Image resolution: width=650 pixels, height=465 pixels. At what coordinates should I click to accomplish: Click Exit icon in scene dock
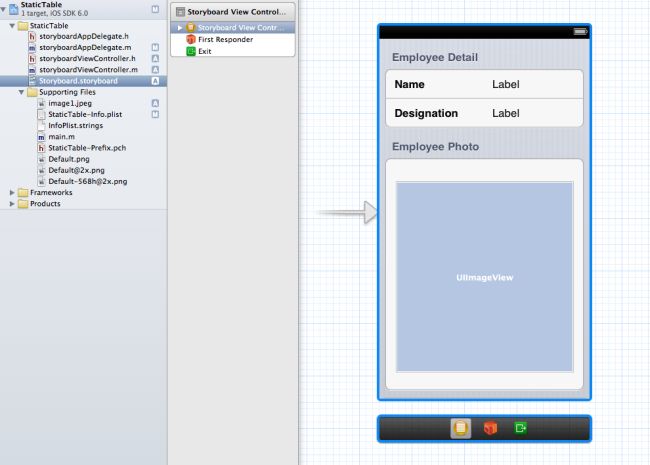click(x=520, y=428)
